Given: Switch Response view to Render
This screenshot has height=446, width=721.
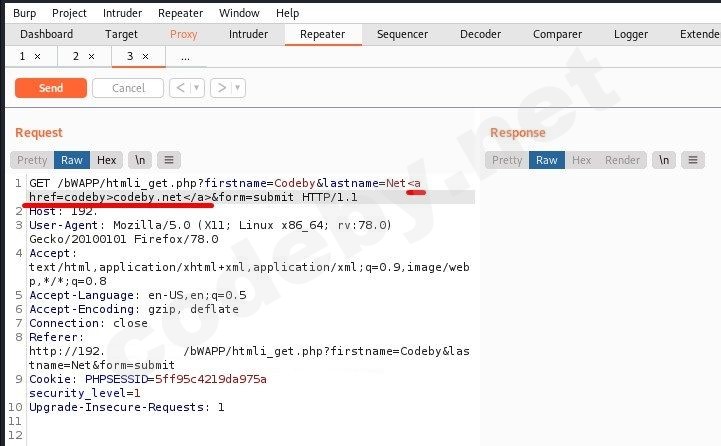Looking at the screenshot, I should click(x=622, y=160).
